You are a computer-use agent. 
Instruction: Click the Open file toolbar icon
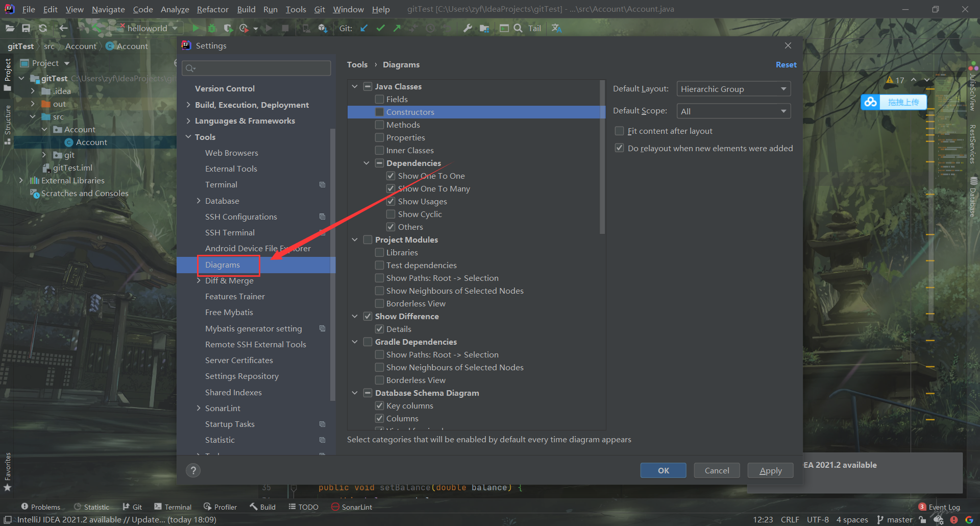[x=10, y=28]
